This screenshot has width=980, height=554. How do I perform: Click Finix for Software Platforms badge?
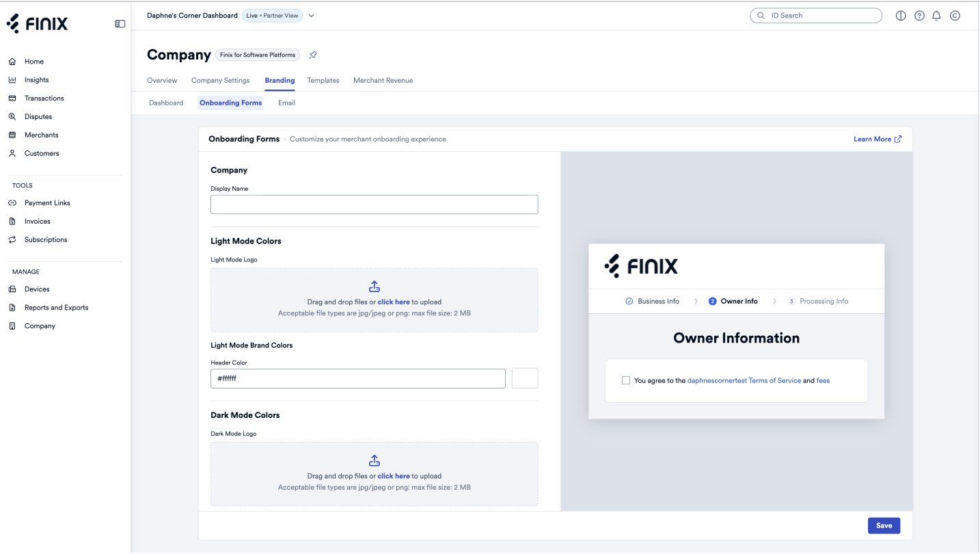point(258,55)
